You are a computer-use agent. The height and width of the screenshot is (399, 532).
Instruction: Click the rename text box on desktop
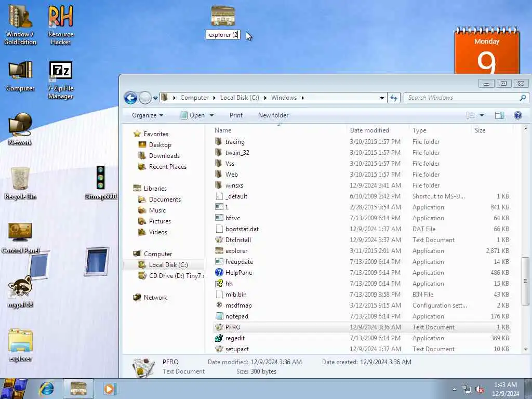[x=223, y=35]
